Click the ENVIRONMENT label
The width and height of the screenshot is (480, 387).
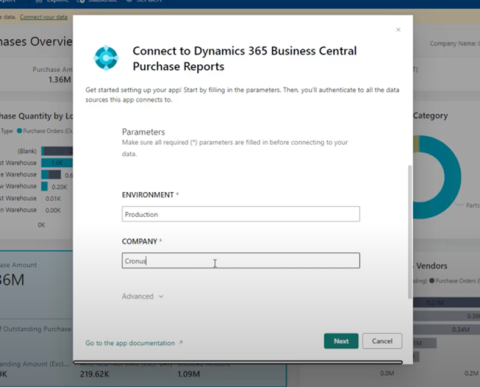click(x=148, y=195)
